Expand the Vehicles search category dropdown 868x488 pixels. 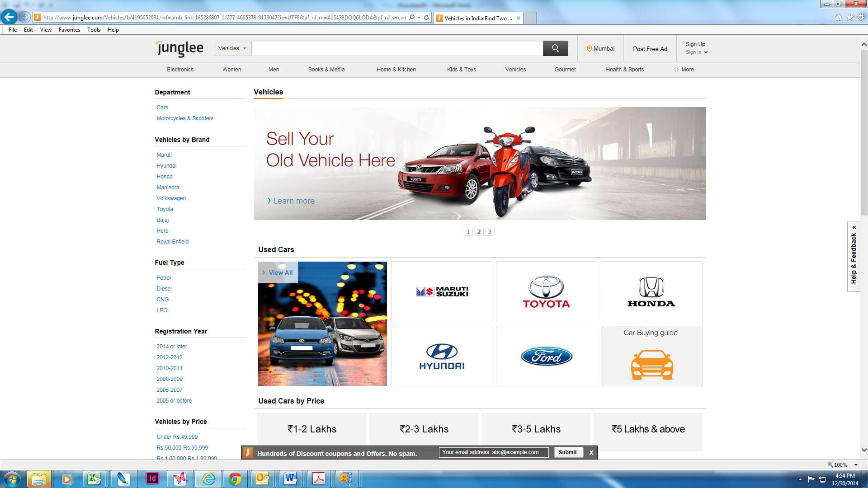[232, 48]
